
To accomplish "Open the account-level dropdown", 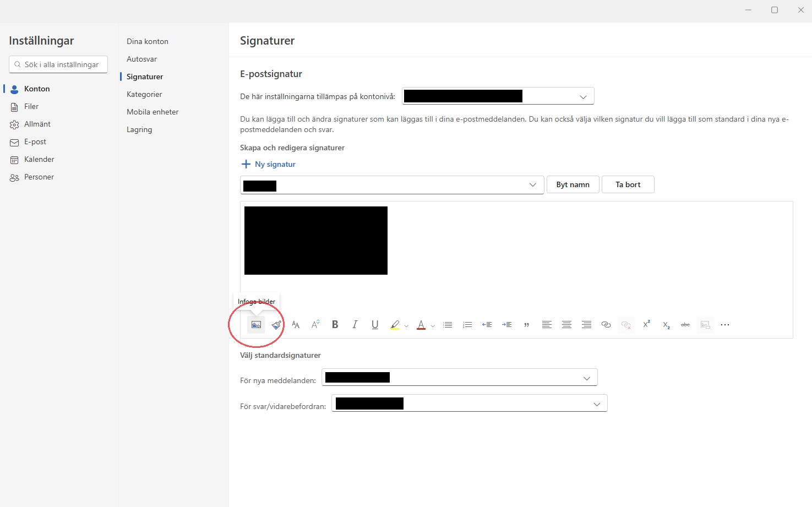I will pos(498,96).
